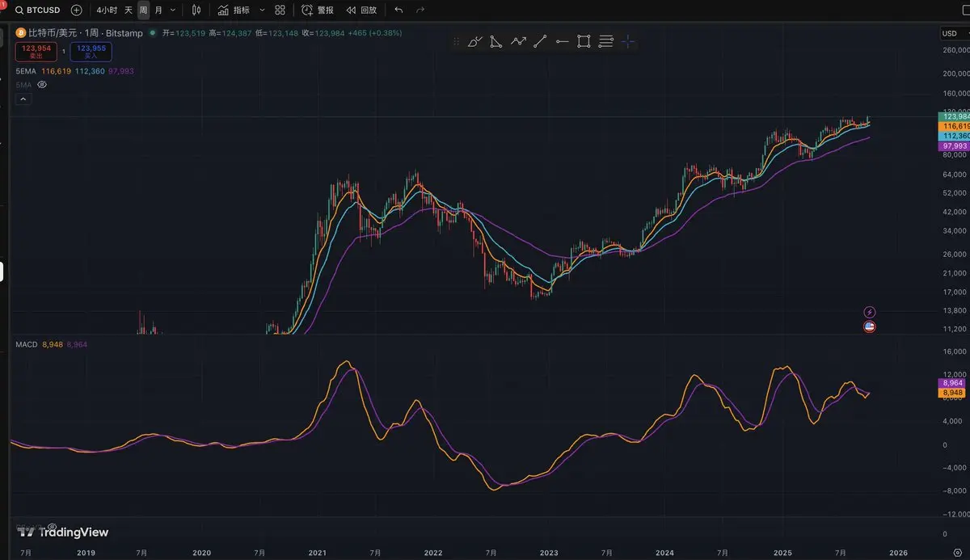This screenshot has width=970, height=560.
Task: Open the layout grid templates icon
Action: pyautogui.click(x=280, y=11)
